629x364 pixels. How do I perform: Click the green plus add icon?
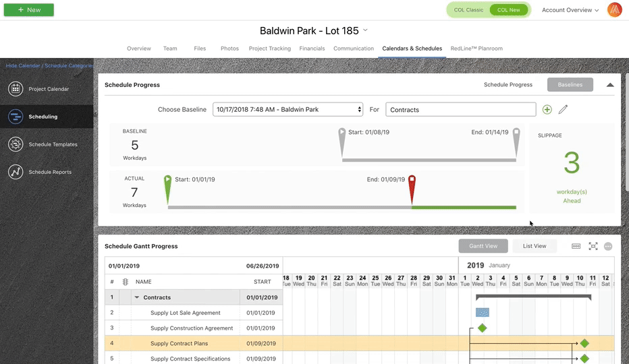(x=547, y=109)
